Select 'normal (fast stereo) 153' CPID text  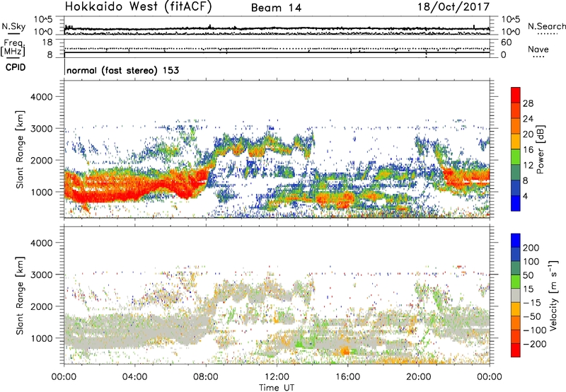(122, 70)
